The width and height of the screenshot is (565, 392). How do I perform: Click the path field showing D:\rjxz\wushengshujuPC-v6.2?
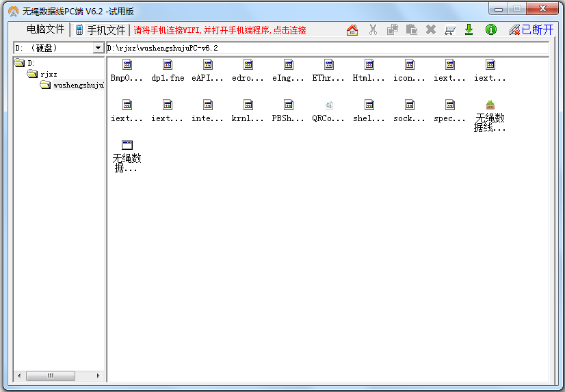[x=328, y=48]
